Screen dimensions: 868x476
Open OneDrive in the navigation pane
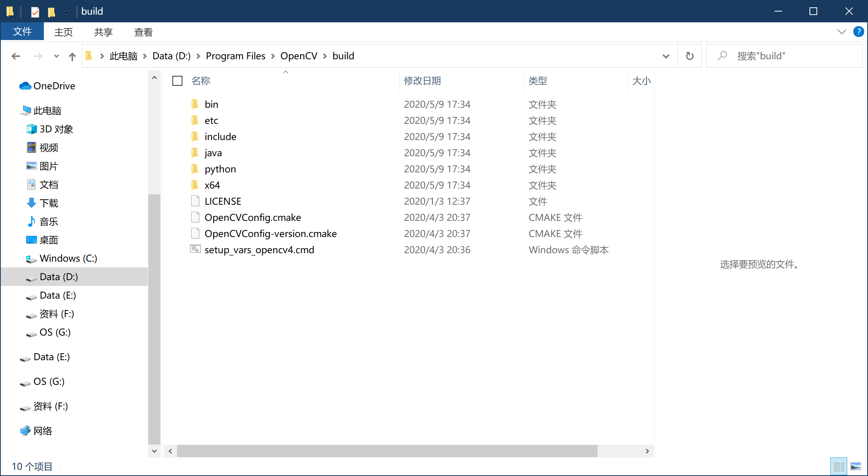(x=54, y=86)
